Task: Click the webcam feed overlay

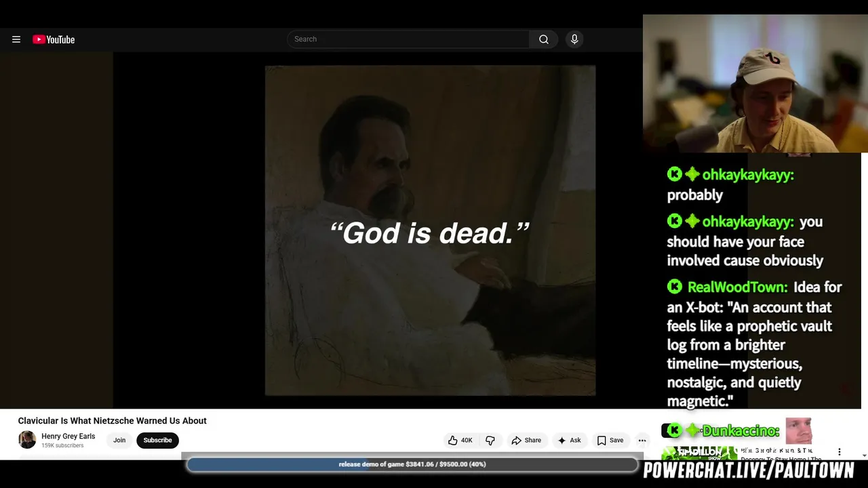Action: [755, 83]
